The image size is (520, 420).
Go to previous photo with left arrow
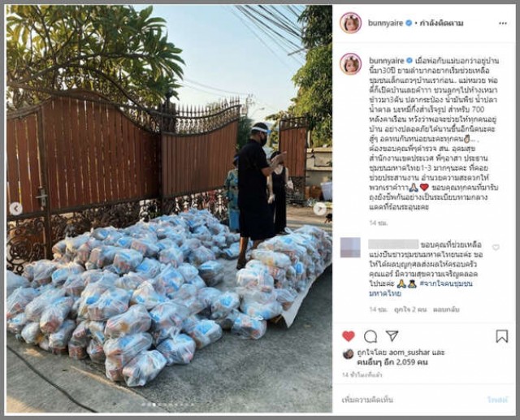tap(16, 209)
